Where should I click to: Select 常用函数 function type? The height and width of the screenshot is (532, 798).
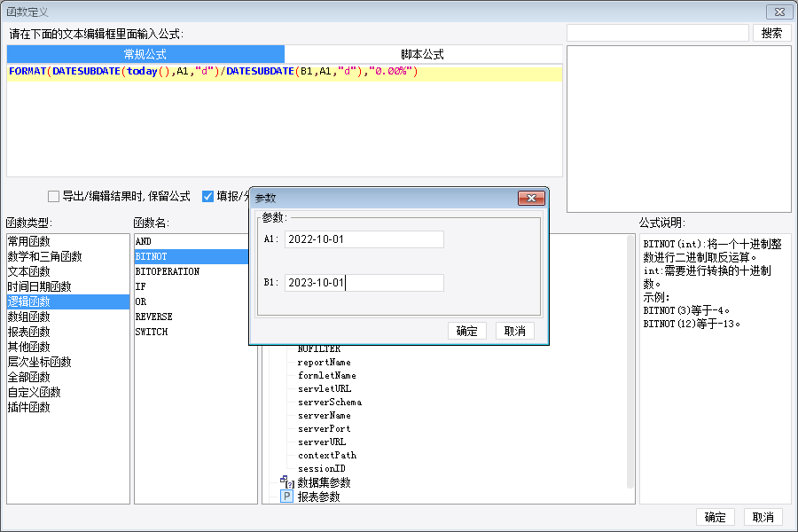point(67,241)
